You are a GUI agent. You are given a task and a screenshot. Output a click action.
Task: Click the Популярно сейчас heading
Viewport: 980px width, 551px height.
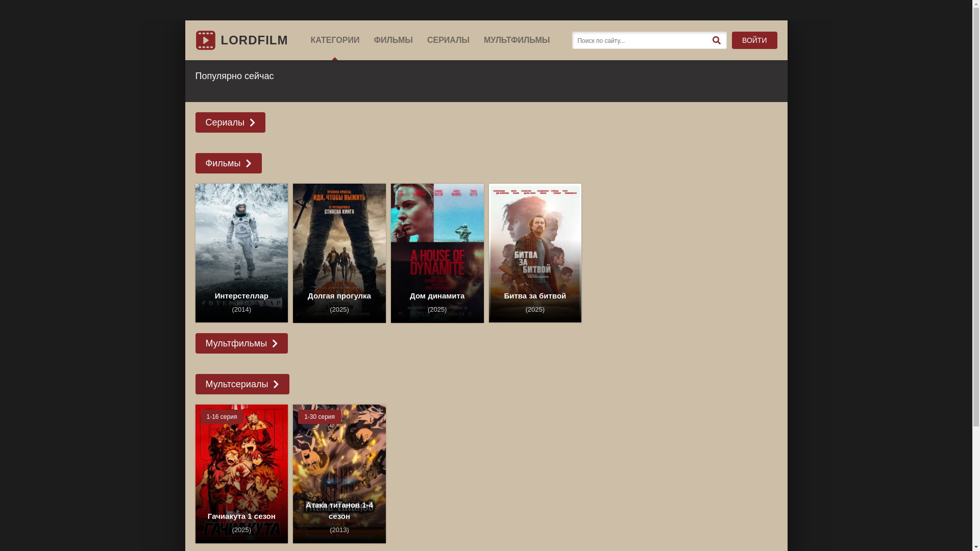[x=234, y=76]
